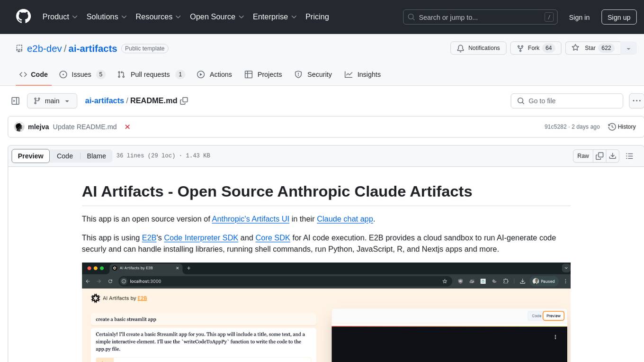Viewport: 644px width, 362px height.
Task: Click the Sign up button
Action: pos(618,17)
